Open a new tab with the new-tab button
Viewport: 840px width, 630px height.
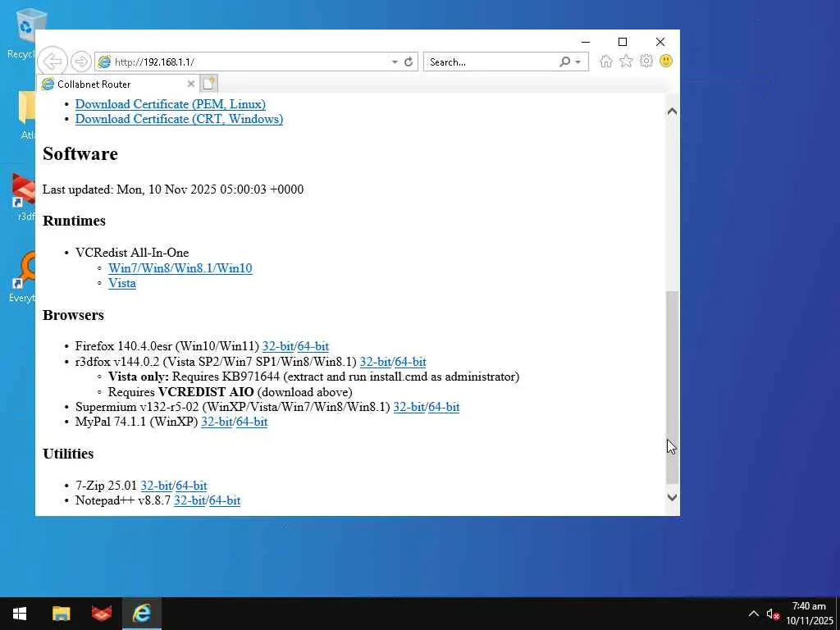[x=209, y=84]
